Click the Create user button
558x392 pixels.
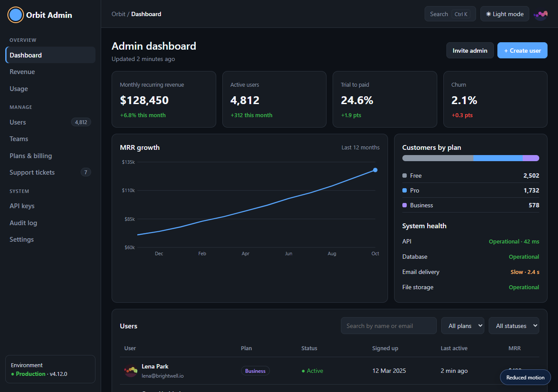522,51
